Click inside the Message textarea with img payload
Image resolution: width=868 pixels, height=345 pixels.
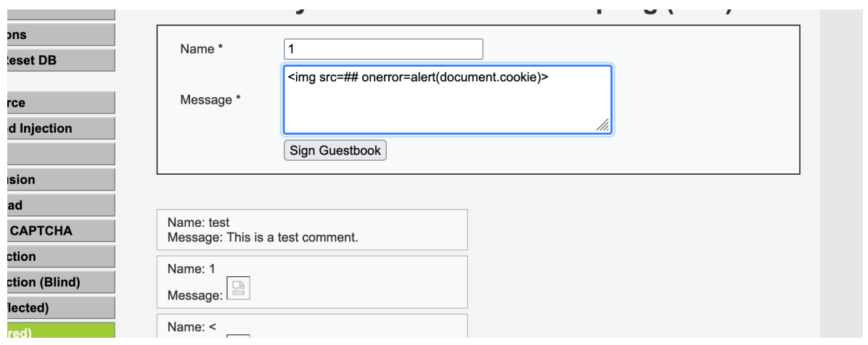click(x=447, y=99)
